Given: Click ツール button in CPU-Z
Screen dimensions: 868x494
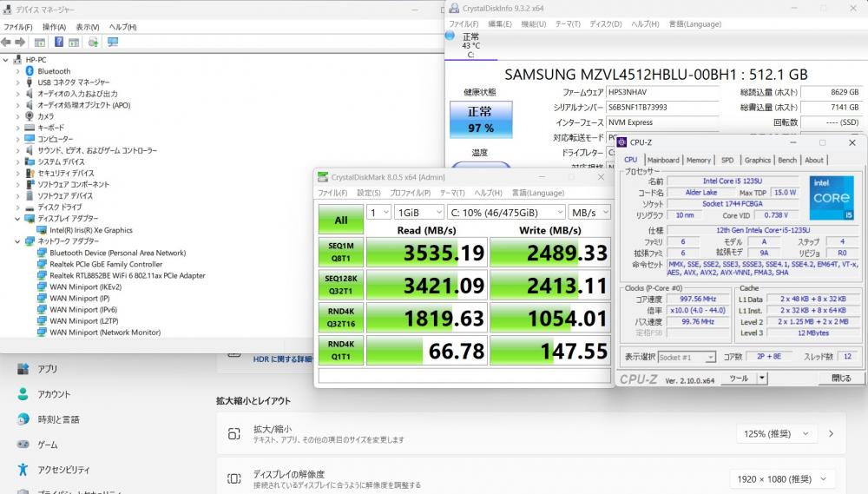Looking at the screenshot, I should click(x=739, y=379).
